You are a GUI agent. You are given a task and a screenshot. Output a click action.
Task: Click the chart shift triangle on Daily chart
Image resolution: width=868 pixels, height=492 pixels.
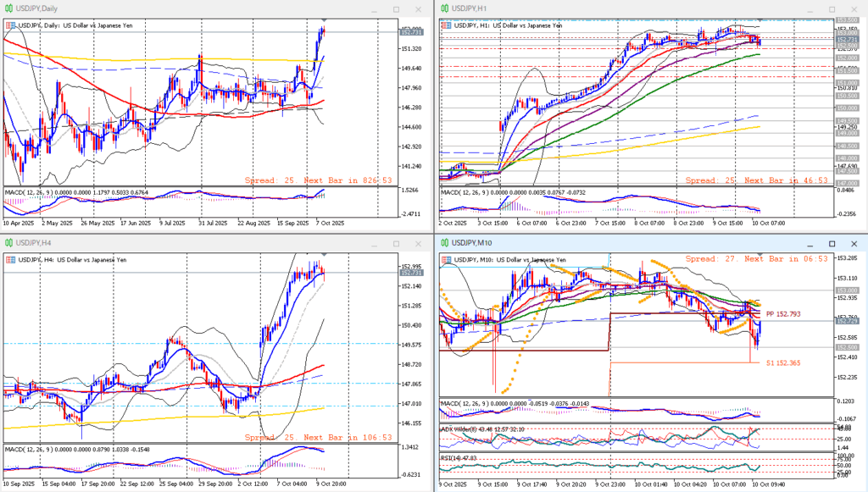click(x=323, y=19)
